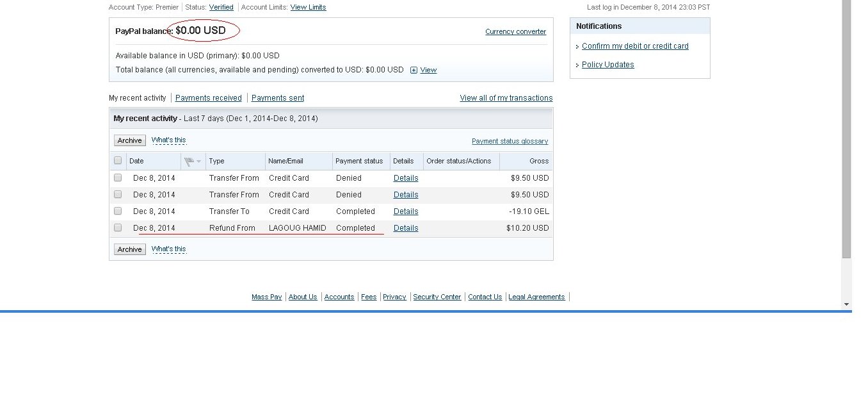
Task: Click the Type column header
Action: 217,161
